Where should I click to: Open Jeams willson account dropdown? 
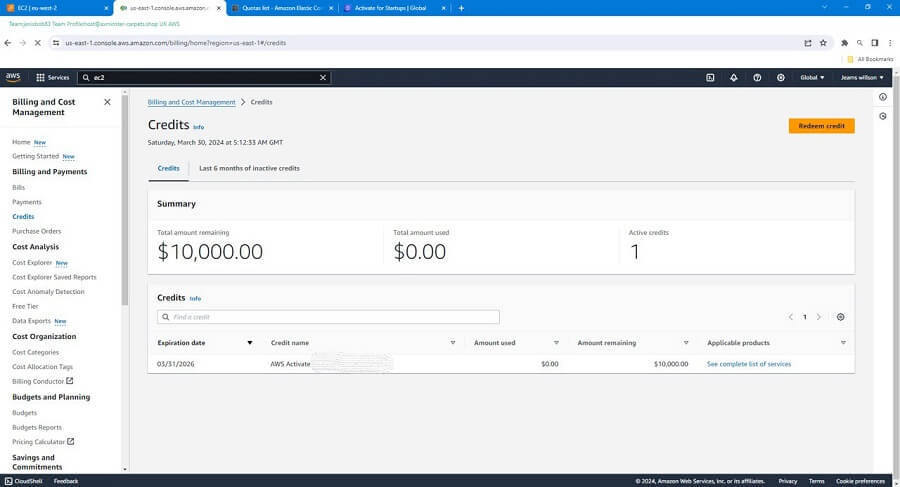(x=862, y=78)
